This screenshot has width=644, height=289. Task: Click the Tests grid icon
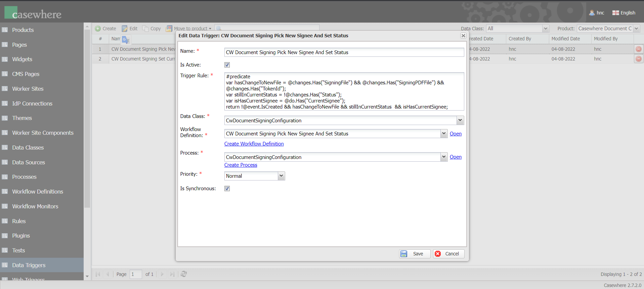point(5,250)
